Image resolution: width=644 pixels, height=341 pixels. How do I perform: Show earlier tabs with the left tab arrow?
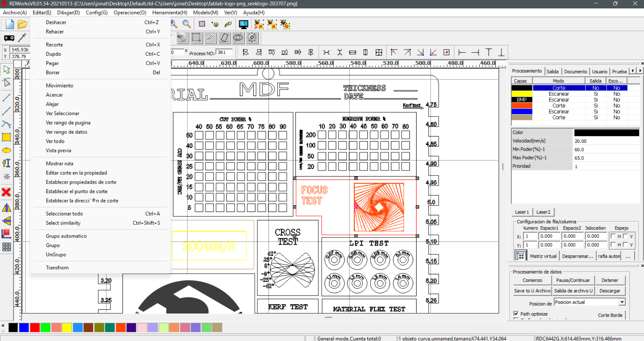pyautogui.click(x=633, y=71)
